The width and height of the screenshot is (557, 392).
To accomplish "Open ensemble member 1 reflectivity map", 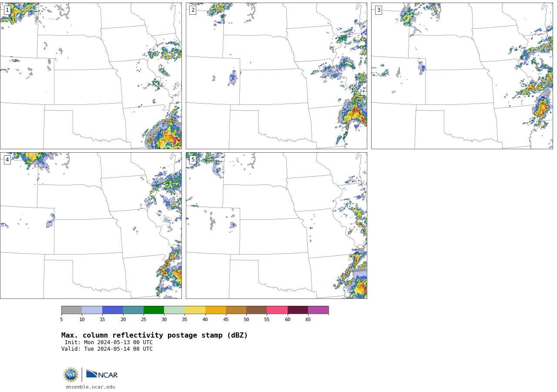I will [91, 76].
